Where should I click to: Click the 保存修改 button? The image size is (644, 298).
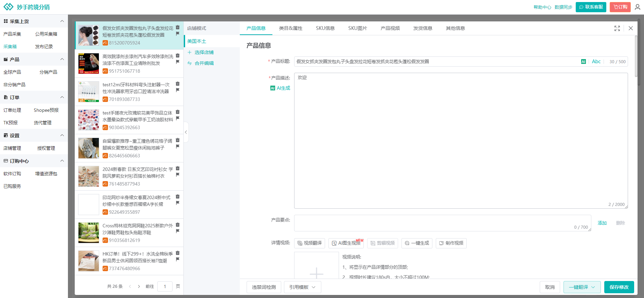[x=619, y=287]
